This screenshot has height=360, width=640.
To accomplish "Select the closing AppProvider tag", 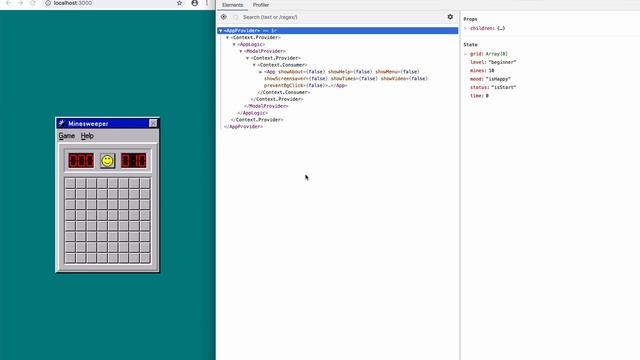I will pos(243,127).
